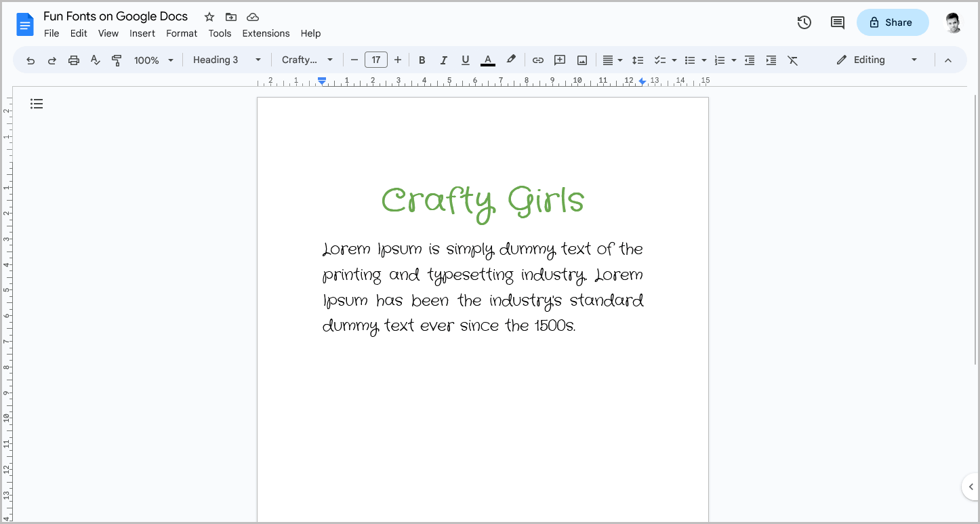Clear formatting from selected text
The image size is (980, 524).
click(793, 60)
